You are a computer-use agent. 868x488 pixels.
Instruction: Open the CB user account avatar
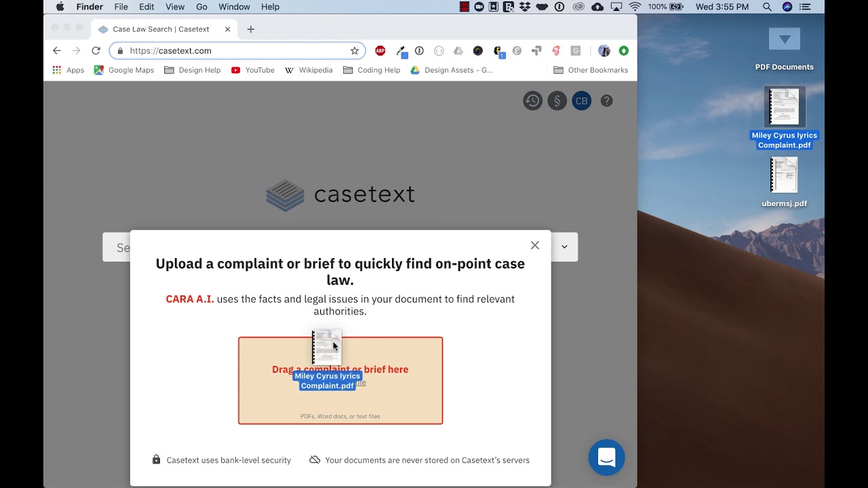tap(581, 101)
